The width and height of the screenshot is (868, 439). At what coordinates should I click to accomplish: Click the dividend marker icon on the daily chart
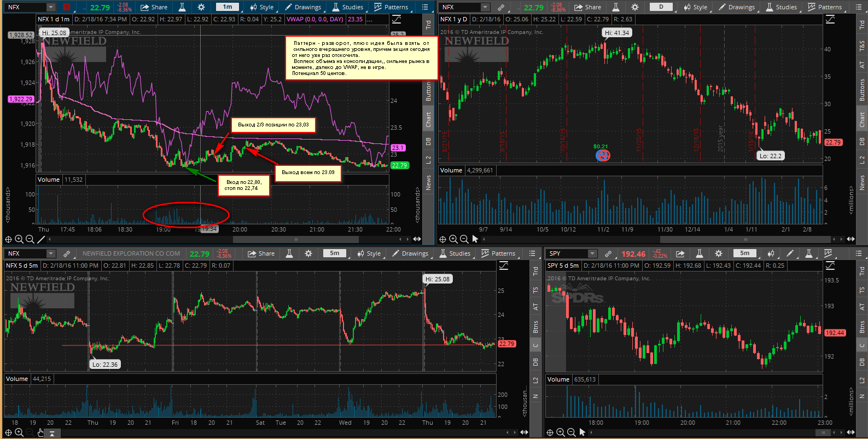tap(603, 155)
